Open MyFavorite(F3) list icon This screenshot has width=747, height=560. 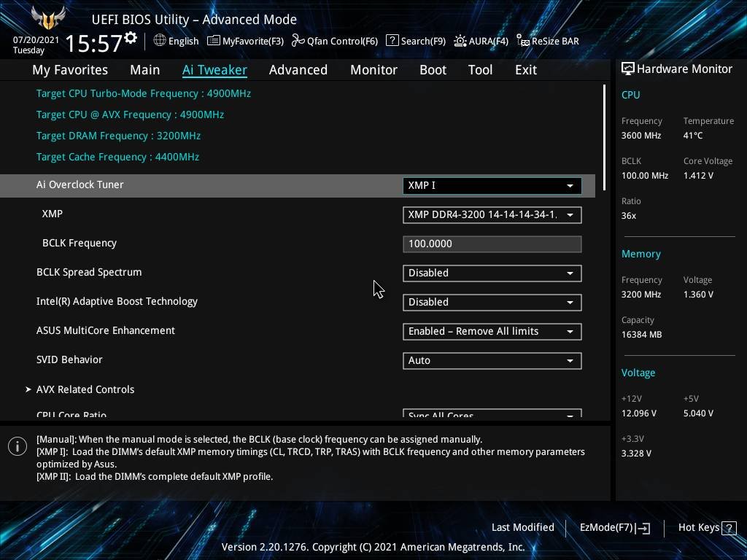click(213, 41)
